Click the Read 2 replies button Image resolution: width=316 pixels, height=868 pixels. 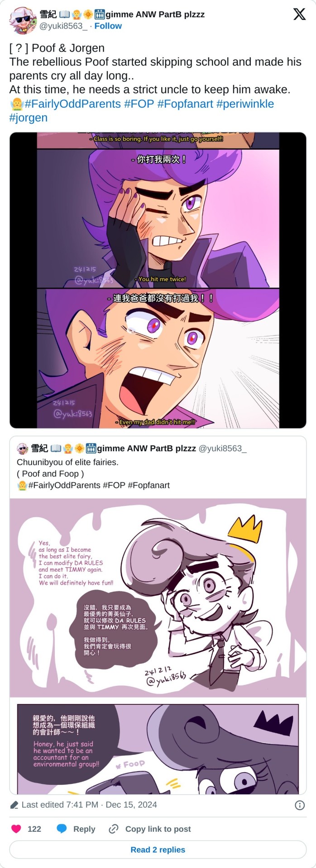pos(158,849)
